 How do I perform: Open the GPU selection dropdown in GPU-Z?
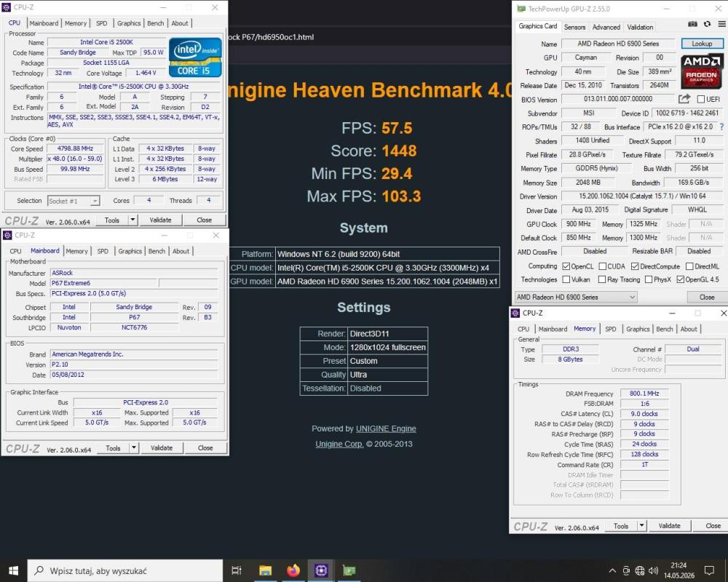pos(576,297)
